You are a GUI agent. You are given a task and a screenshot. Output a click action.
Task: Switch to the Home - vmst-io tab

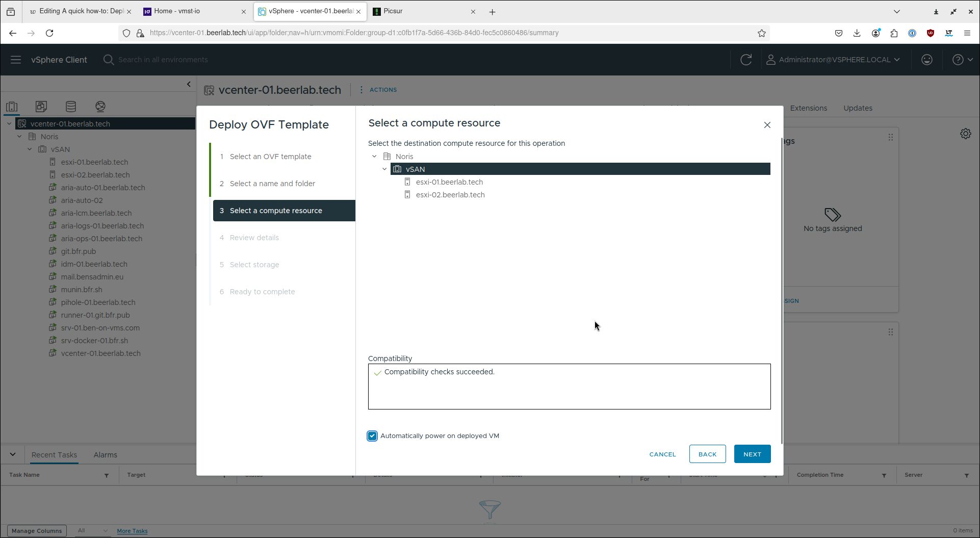(195, 11)
